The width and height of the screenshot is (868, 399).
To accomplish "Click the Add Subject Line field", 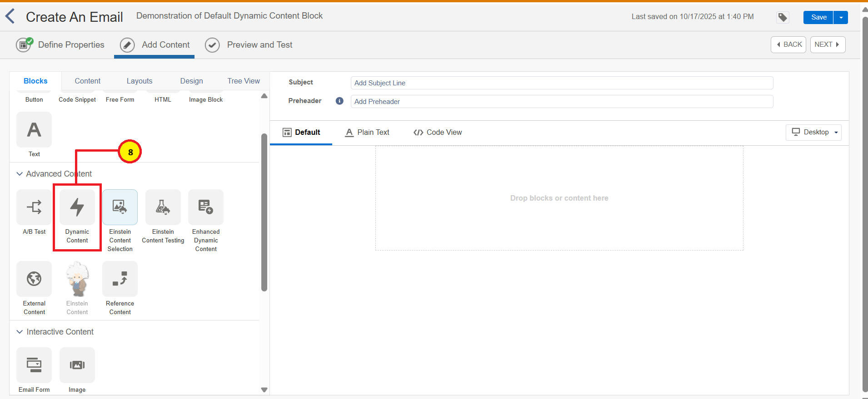I will (562, 83).
